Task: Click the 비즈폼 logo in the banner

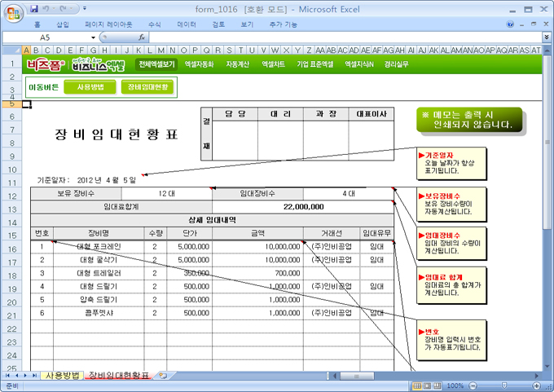Action: coord(46,64)
